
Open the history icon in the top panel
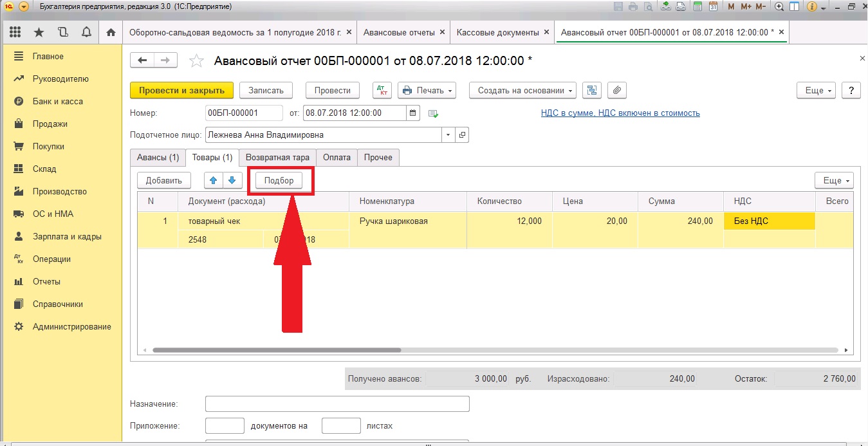click(62, 32)
